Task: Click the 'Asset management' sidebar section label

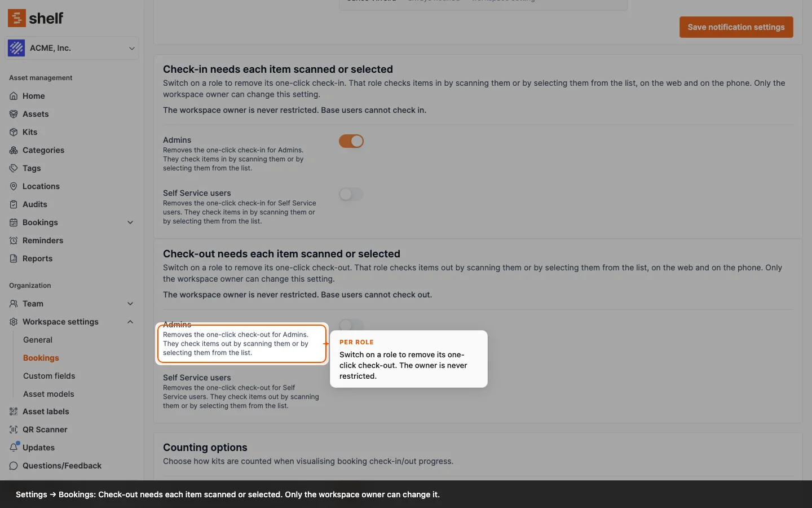Action: click(41, 78)
